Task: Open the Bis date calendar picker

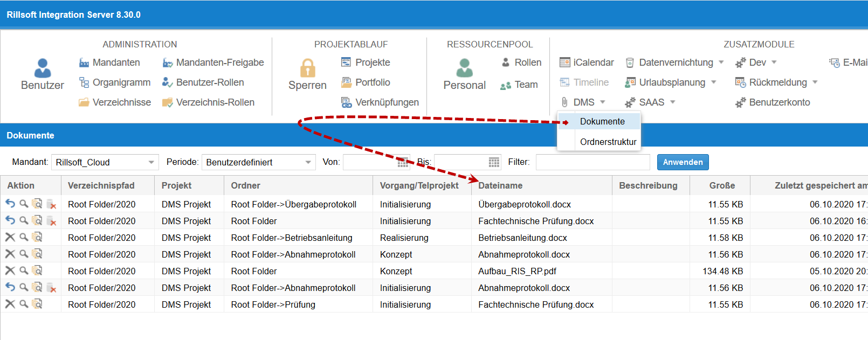Action: (x=494, y=162)
